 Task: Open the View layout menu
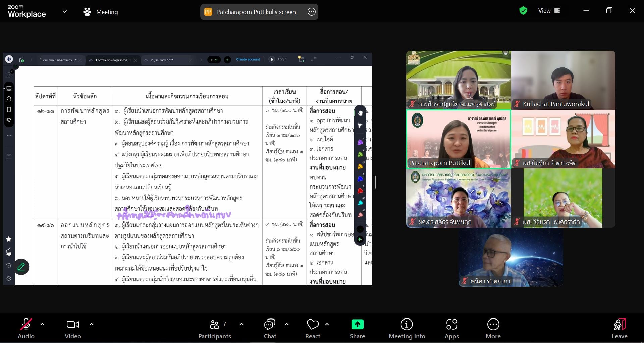(x=549, y=11)
